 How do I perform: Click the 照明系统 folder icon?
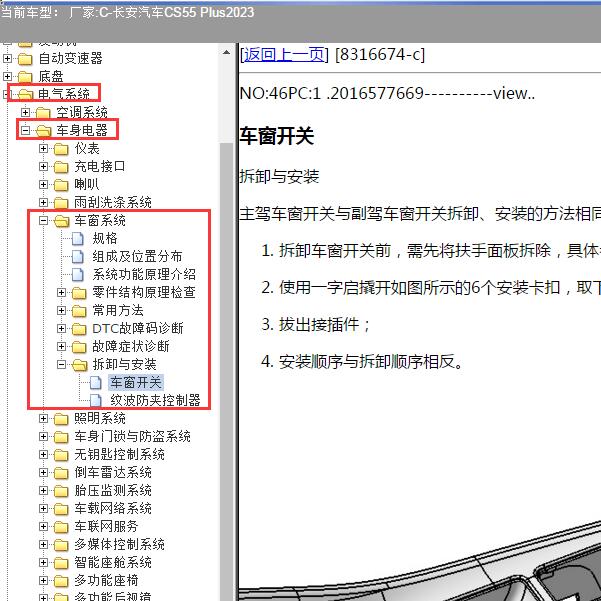pos(61,419)
